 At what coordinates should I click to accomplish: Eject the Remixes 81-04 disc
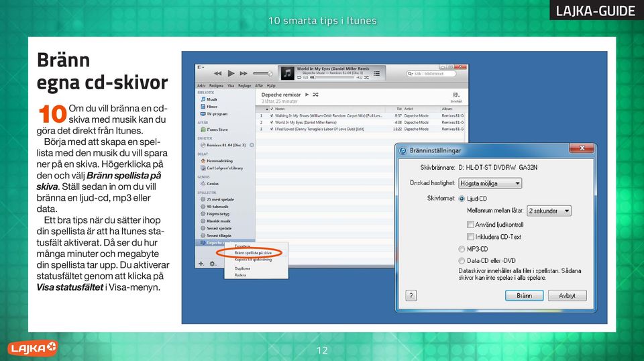point(252,145)
